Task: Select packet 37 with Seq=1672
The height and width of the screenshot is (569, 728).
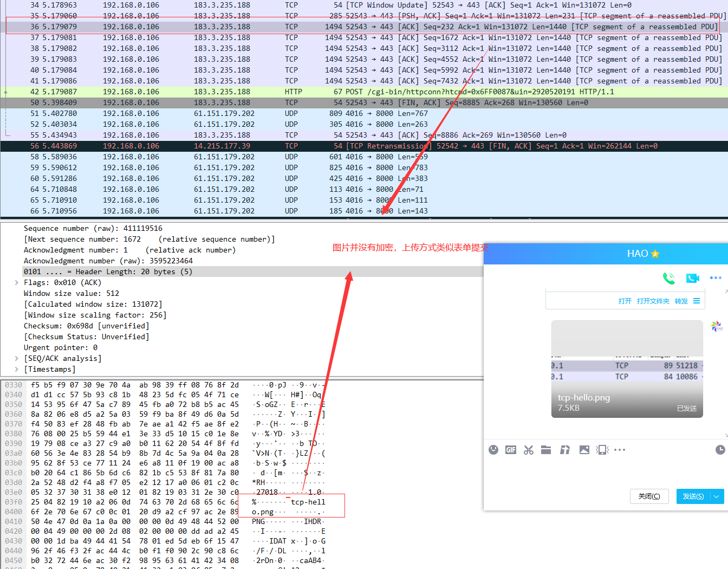Action: point(364,37)
